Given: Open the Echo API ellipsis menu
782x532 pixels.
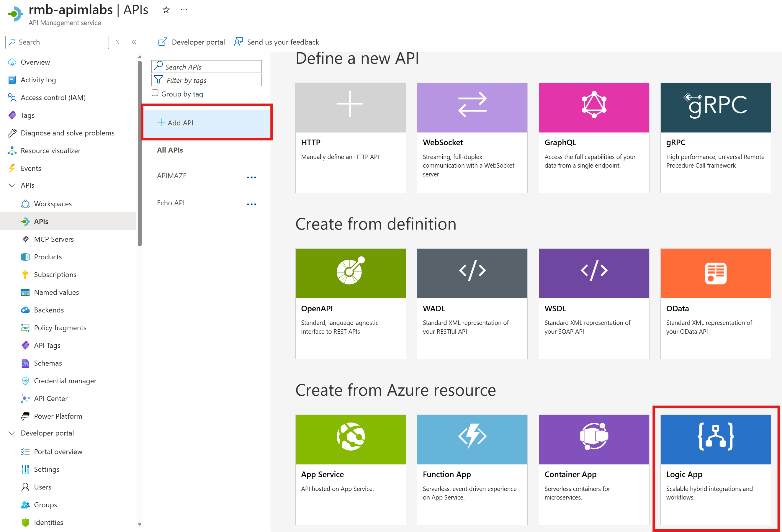Looking at the screenshot, I should (x=251, y=204).
